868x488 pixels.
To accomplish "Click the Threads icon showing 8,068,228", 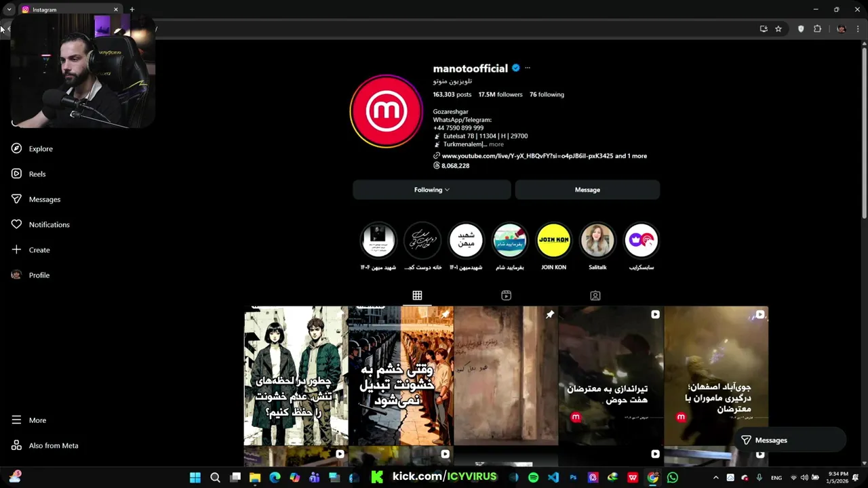I will point(437,165).
